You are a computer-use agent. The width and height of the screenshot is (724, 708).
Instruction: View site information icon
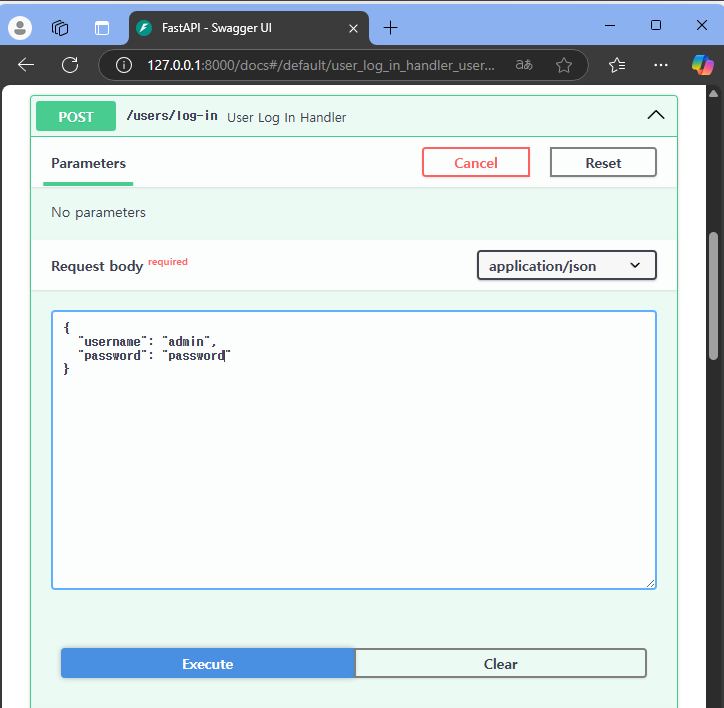tap(124, 65)
